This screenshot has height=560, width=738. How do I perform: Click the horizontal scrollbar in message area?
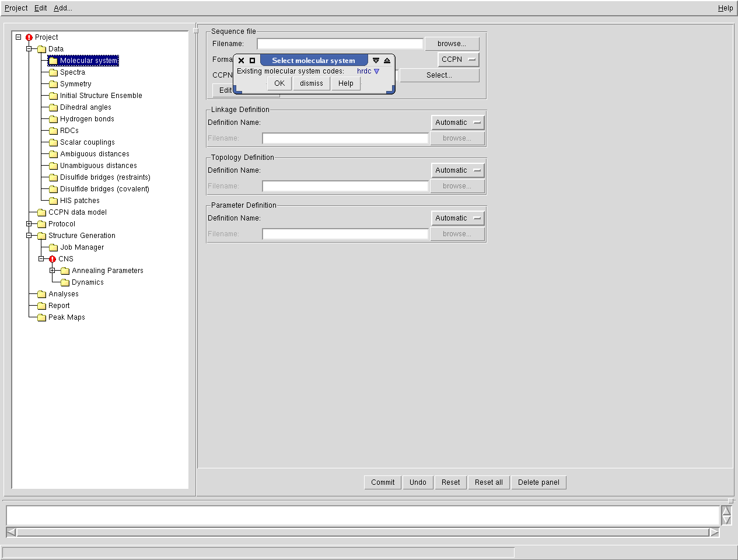point(362,532)
